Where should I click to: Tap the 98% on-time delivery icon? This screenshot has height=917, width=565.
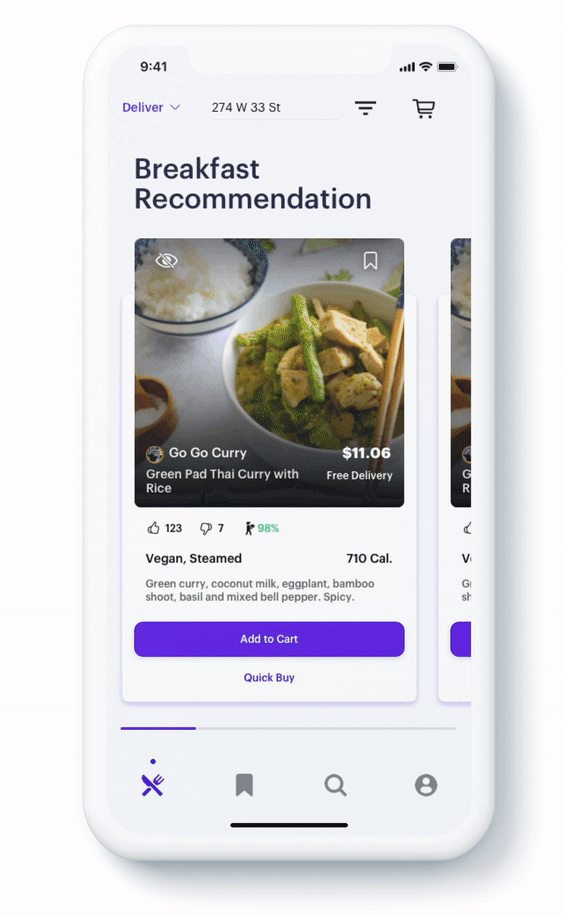pos(249,528)
